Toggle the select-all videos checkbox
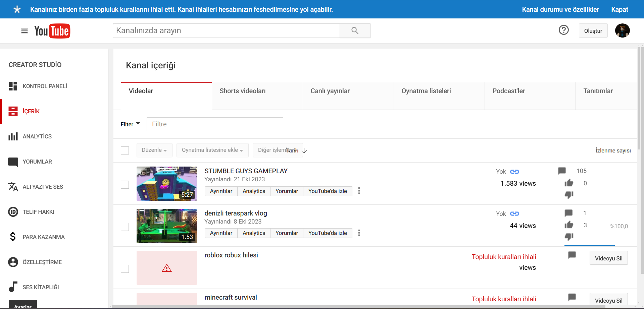Image resolution: width=644 pixels, height=309 pixels. pyautogui.click(x=125, y=150)
